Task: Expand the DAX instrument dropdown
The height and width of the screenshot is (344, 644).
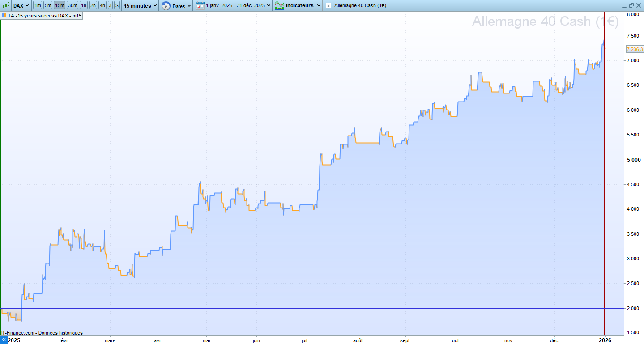Action: click(x=21, y=5)
